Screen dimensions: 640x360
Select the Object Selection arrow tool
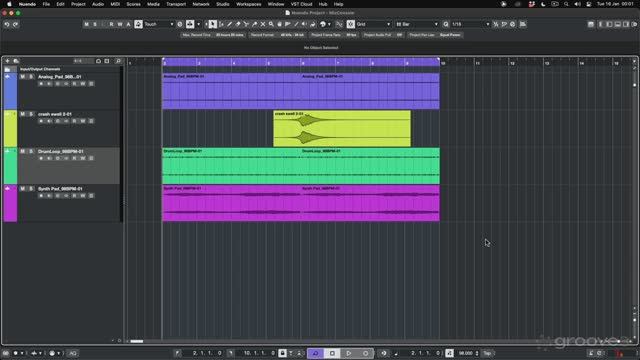[x=213, y=24]
